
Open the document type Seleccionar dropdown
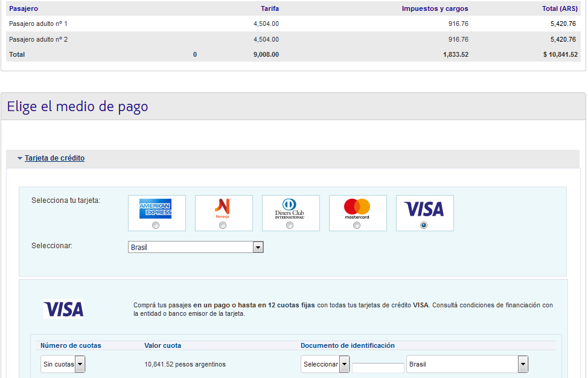[325, 364]
